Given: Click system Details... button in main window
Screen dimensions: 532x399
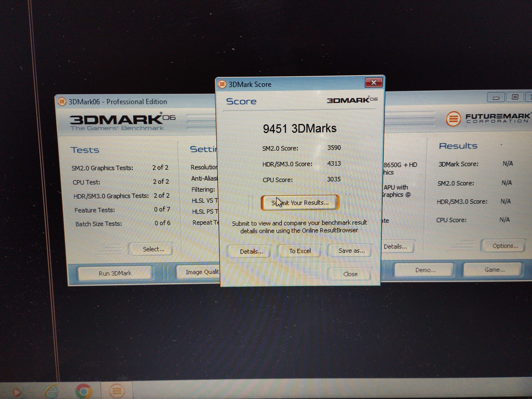Looking at the screenshot, I should [397, 247].
